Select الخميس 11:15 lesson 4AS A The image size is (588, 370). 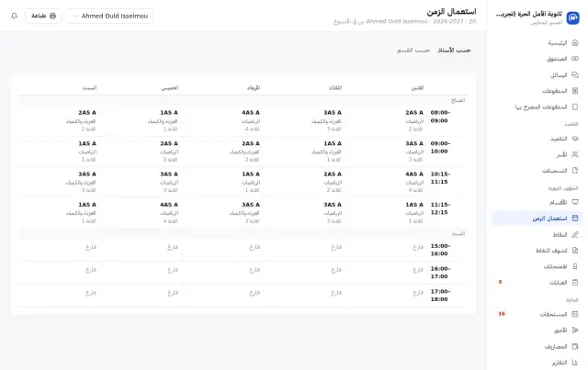[x=169, y=212]
